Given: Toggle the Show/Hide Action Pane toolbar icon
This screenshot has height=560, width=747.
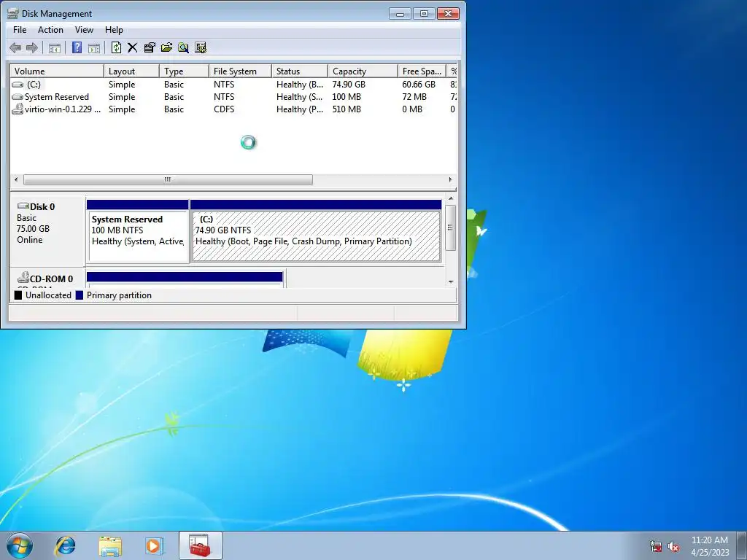Looking at the screenshot, I should [94, 47].
